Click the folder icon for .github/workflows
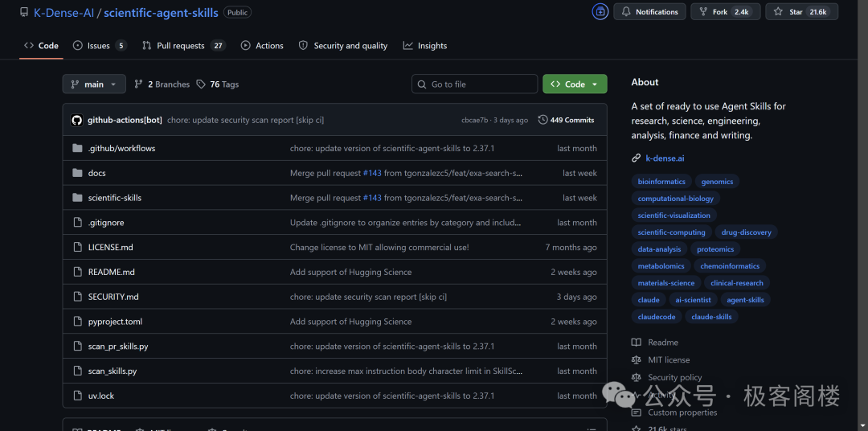Screen dimensions: 868x431 click(x=77, y=148)
